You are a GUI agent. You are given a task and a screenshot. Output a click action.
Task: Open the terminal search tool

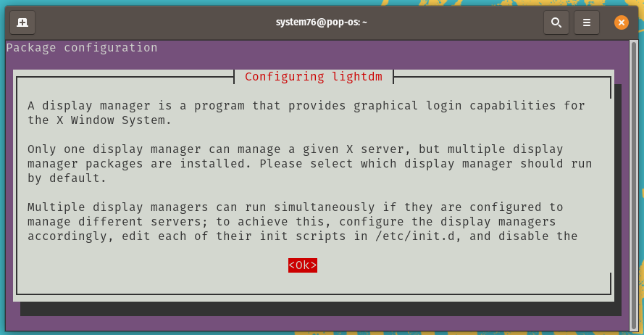click(556, 22)
